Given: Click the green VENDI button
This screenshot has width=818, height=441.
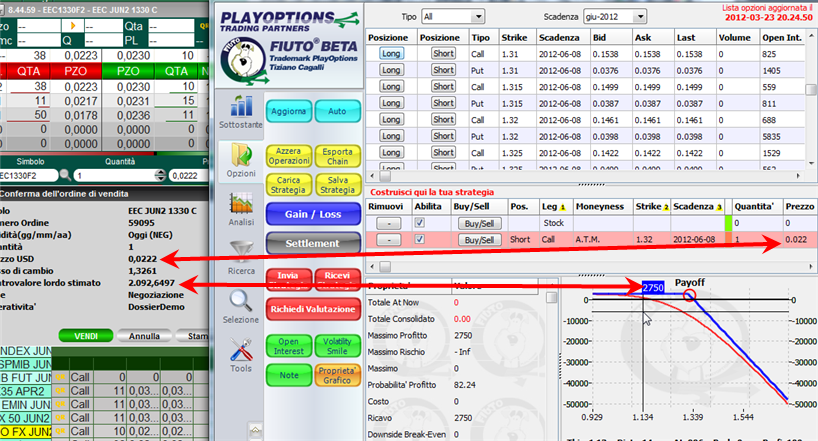Looking at the screenshot, I should pyautogui.click(x=86, y=336).
